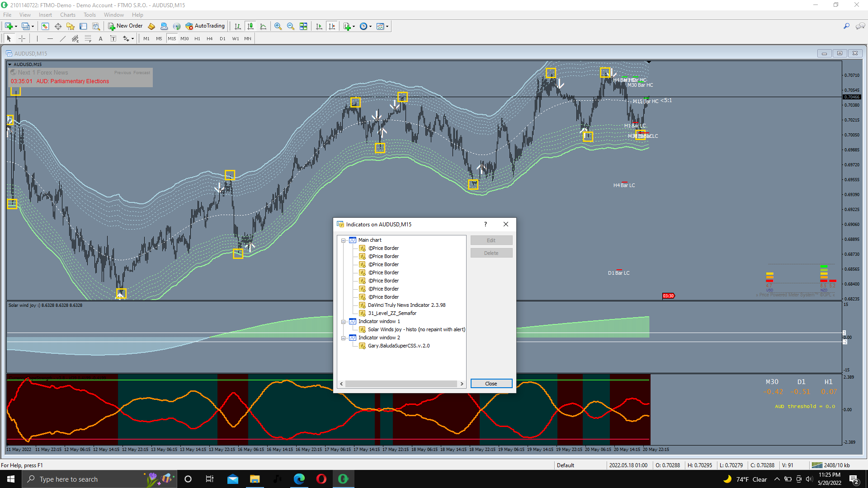Image resolution: width=868 pixels, height=488 pixels.
Task: Select the Trendline drawing tool
Action: pos(63,39)
